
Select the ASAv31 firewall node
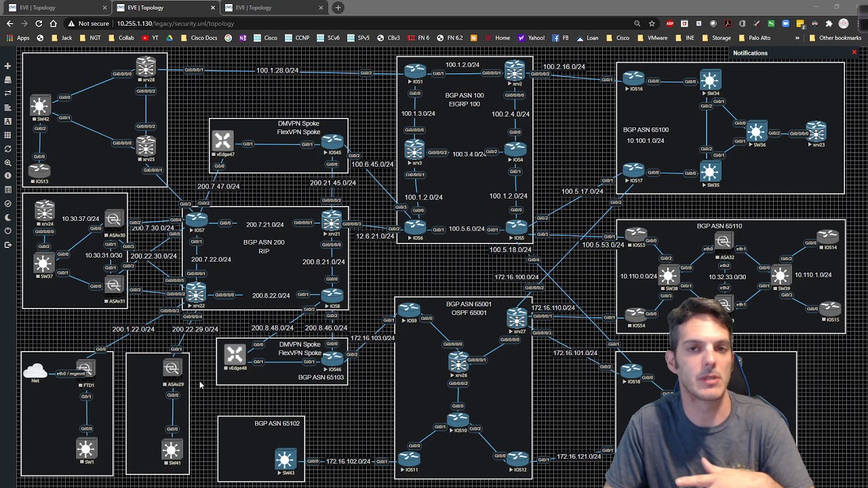tap(113, 285)
